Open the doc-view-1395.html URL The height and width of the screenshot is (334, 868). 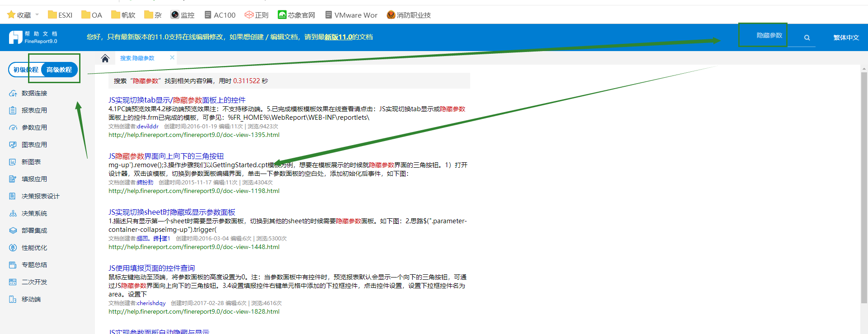194,135
